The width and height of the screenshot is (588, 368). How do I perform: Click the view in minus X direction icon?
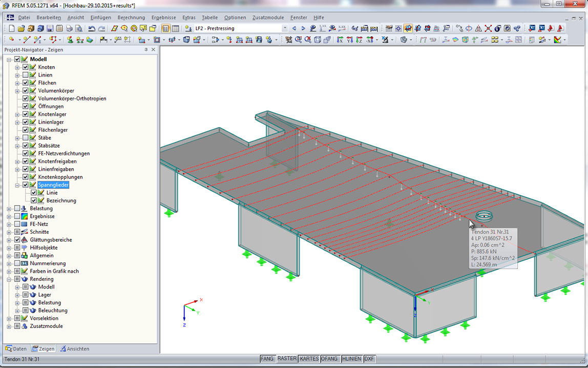pos(369,40)
